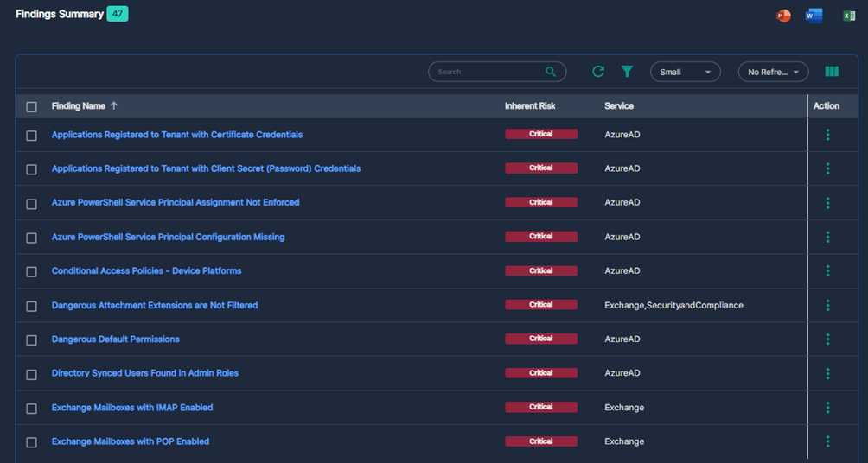This screenshot has height=463, width=868.
Task: Expand the Small row size dropdown
Action: pos(685,72)
